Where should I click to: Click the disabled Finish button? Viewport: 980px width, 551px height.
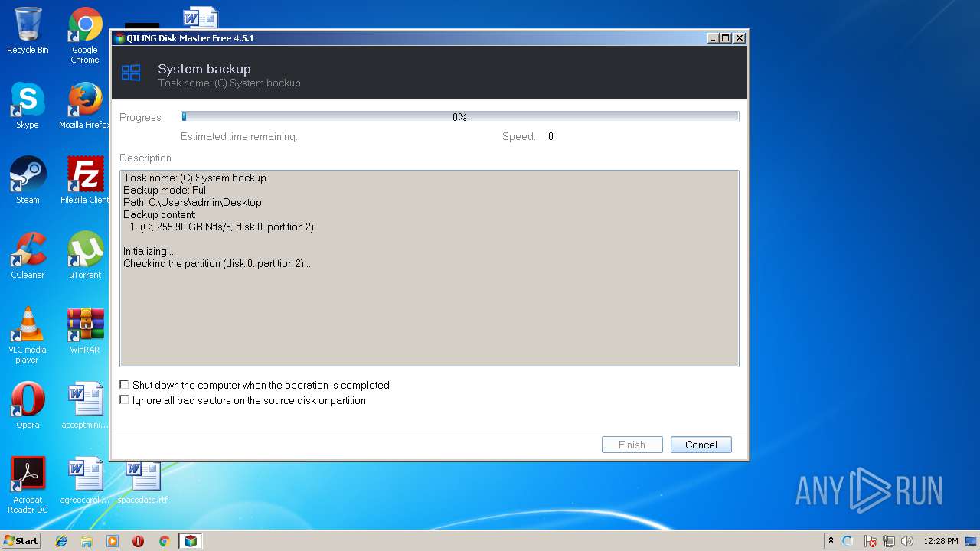[632, 445]
